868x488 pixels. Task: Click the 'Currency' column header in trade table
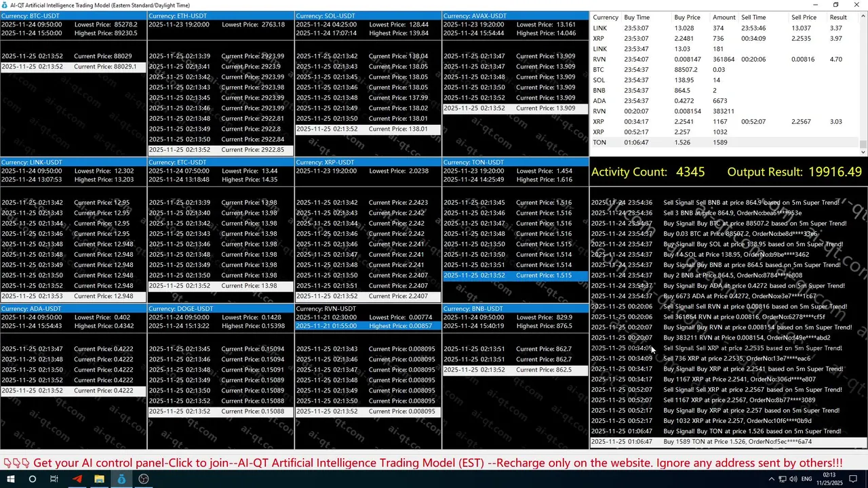pos(606,18)
